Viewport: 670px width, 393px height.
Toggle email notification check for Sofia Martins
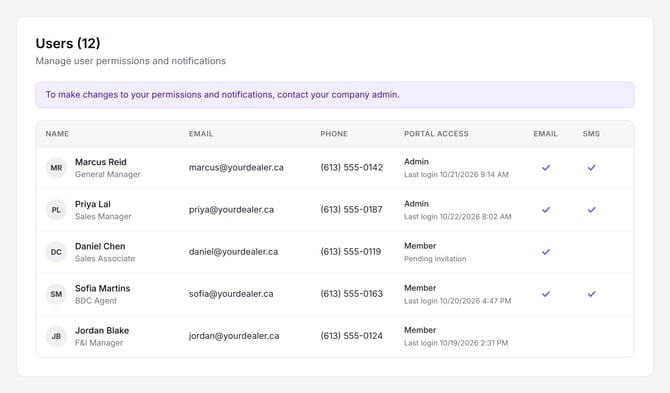click(x=546, y=294)
